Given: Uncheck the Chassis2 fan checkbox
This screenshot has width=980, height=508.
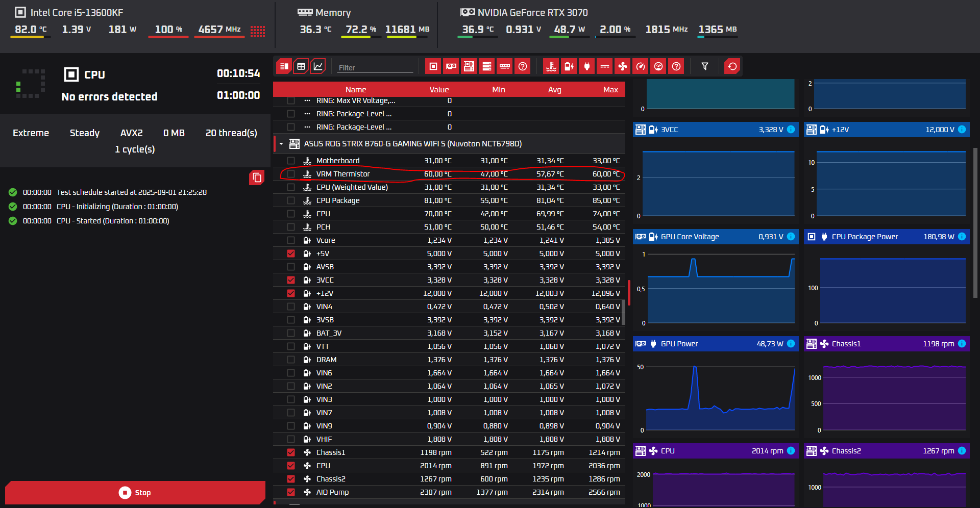Looking at the screenshot, I should coord(291,479).
